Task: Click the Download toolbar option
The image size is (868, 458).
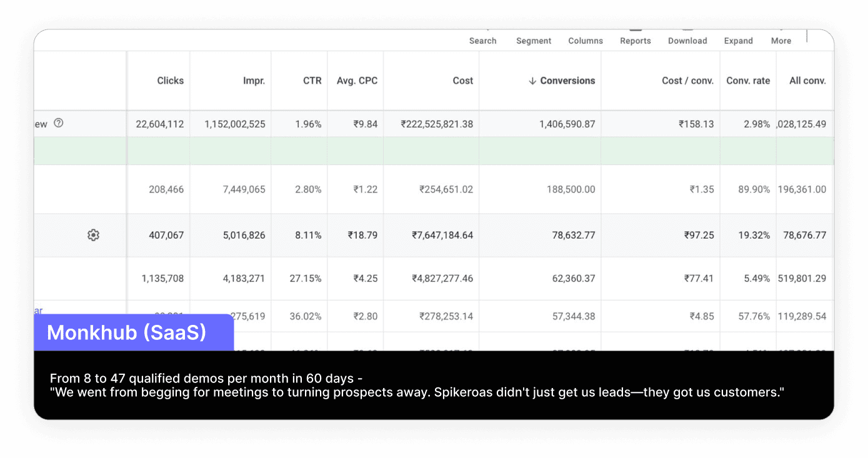Action: coord(687,41)
